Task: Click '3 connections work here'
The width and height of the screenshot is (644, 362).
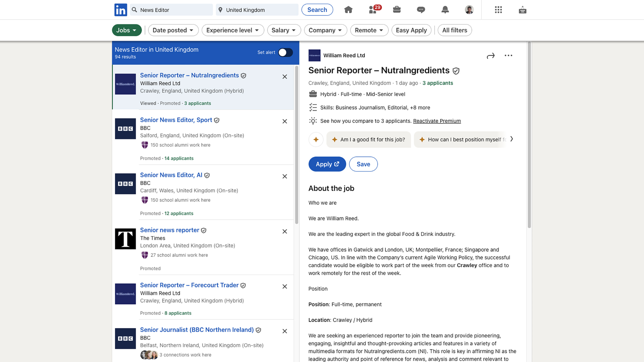Action: coord(185,355)
